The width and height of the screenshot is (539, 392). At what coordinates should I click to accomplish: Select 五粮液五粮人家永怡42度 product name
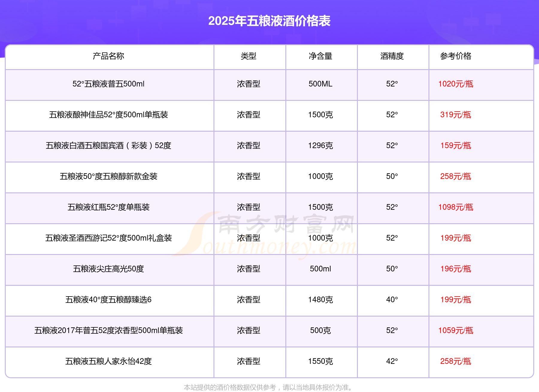click(108, 361)
